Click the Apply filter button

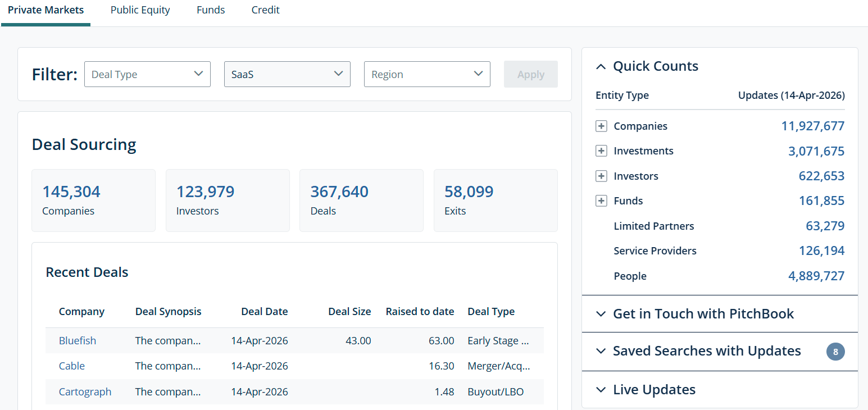tap(530, 74)
